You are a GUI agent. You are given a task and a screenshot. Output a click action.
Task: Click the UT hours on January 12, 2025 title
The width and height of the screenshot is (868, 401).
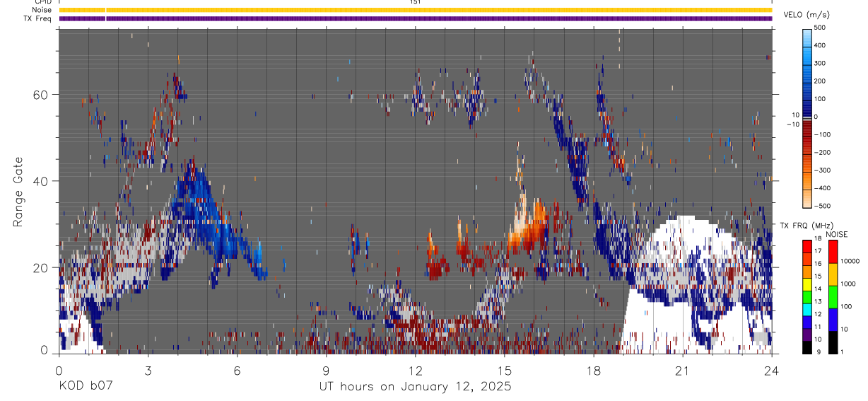coord(414,387)
